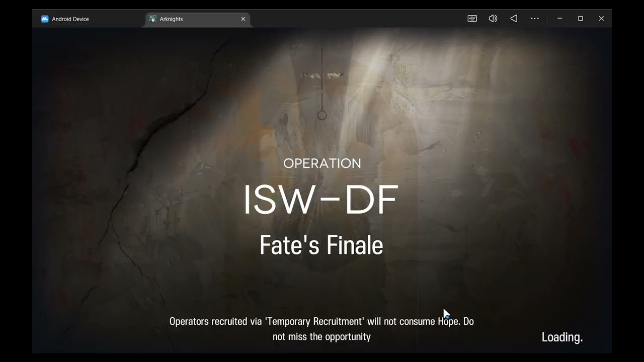
Task: Minimize the emulator window
Action: (559, 19)
